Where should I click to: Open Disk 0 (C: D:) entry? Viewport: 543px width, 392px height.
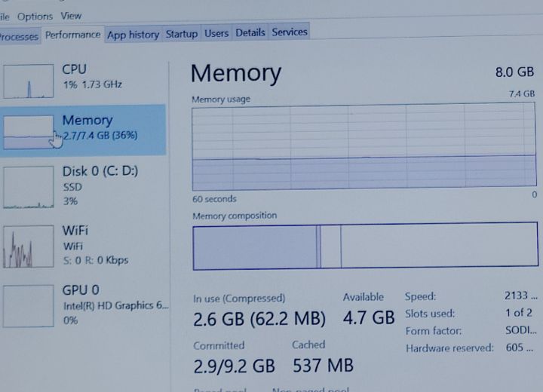(83, 187)
